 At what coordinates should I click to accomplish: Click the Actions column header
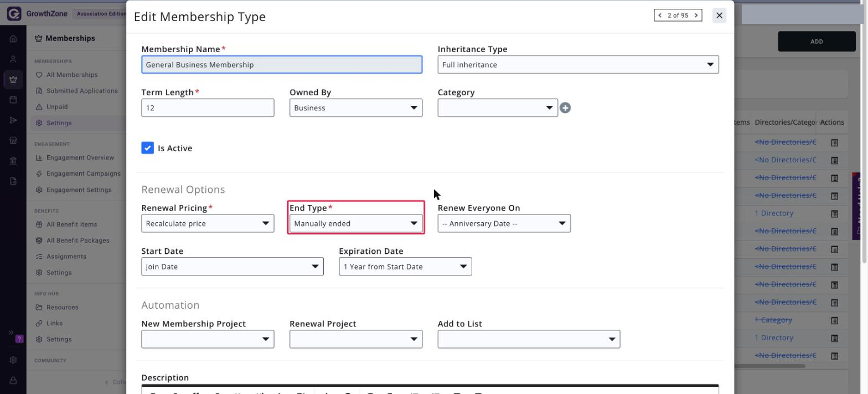pos(832,122)
